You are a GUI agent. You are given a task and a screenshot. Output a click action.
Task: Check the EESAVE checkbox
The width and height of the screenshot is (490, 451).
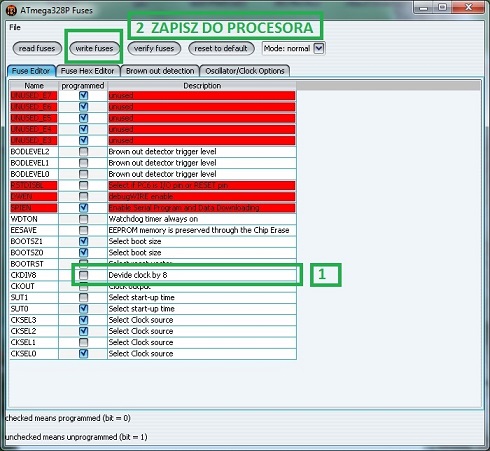point(83,230)
